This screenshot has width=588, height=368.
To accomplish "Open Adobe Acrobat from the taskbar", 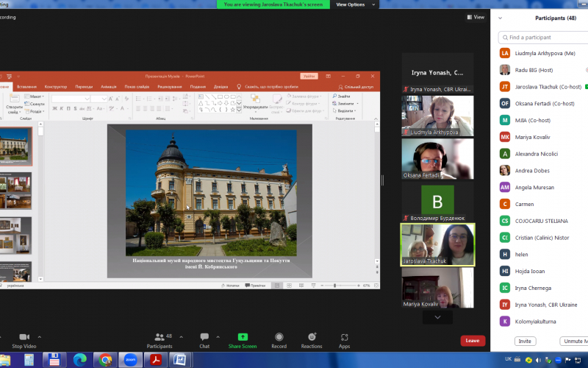I will 156,360.
